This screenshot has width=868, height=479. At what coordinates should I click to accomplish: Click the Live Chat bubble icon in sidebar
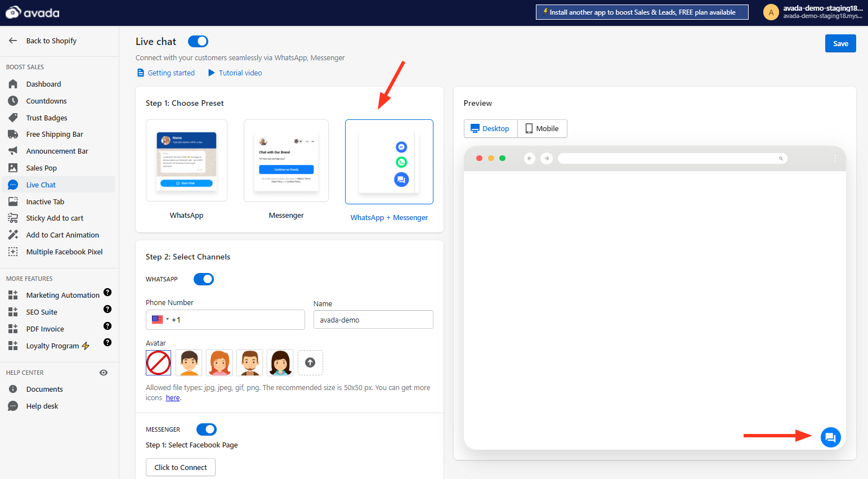click(13, 185)
